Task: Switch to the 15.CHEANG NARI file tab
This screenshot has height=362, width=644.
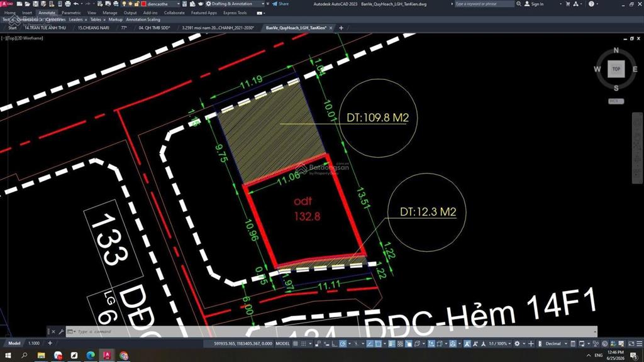Action: 94,28
